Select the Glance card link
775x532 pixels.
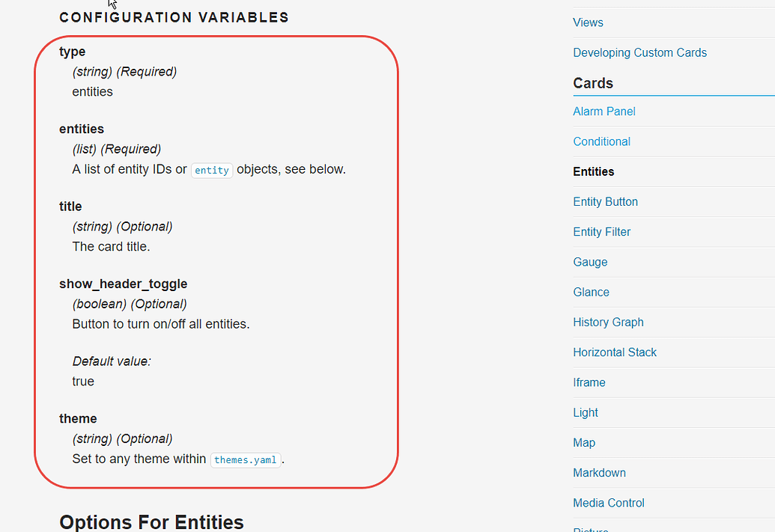click(591, 292)
